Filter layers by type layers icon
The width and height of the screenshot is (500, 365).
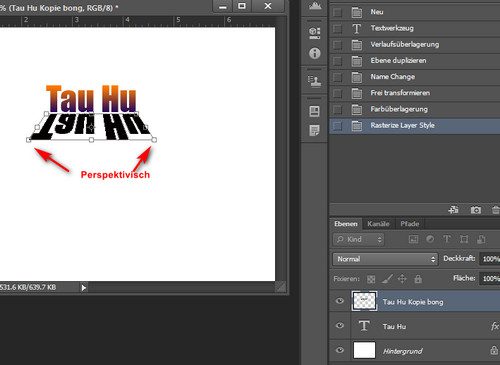(x=447, y=239)
